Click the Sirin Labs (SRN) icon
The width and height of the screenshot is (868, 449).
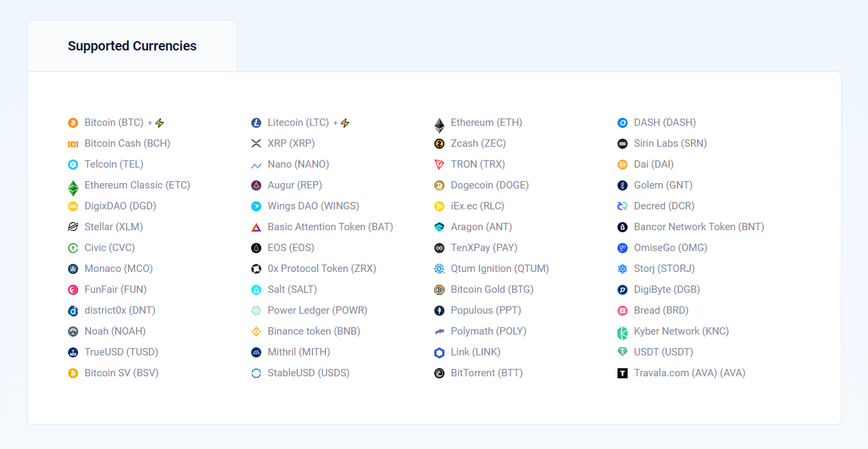click(x=622, y=144)
